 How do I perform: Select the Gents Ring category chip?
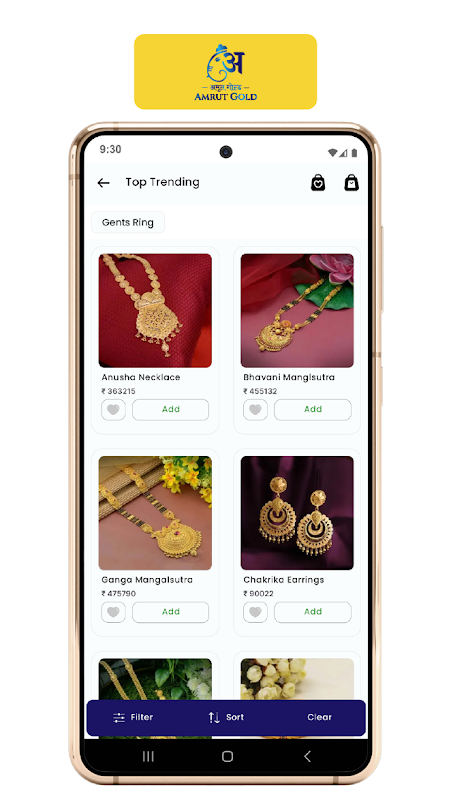(128, 222)
